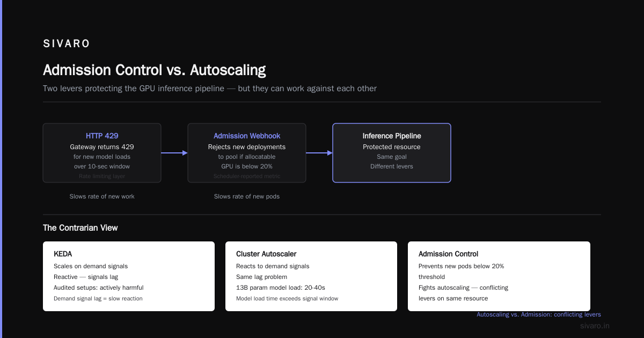Click 'Reactive — signals lag' line
Screen dimensions: 644x338
86,277
